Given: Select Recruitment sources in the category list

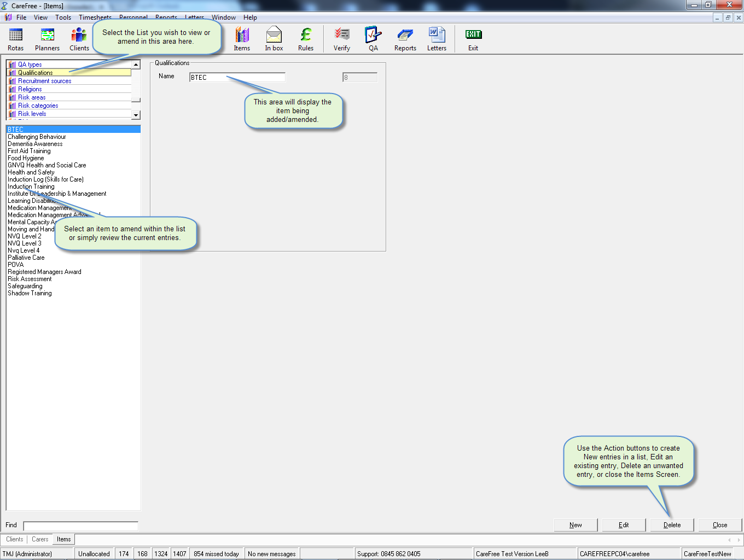Looking at the screenshot, I should click(x=44, y=81).
